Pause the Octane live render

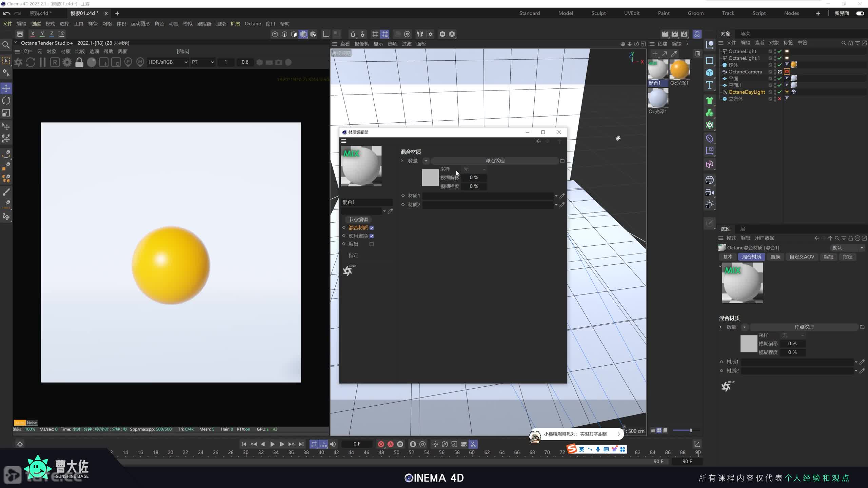[x=43, y=62]
